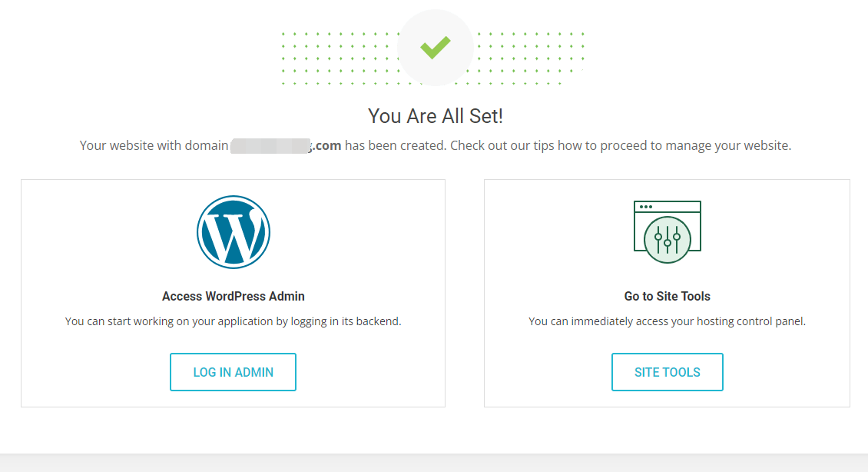Click the blue WordPress logo

tap(234, 232)
